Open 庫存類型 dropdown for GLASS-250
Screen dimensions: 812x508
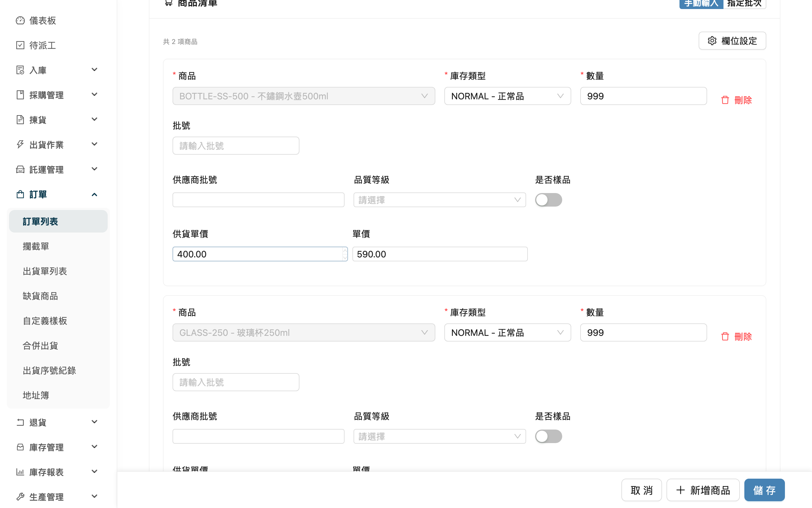coord(507,333)
